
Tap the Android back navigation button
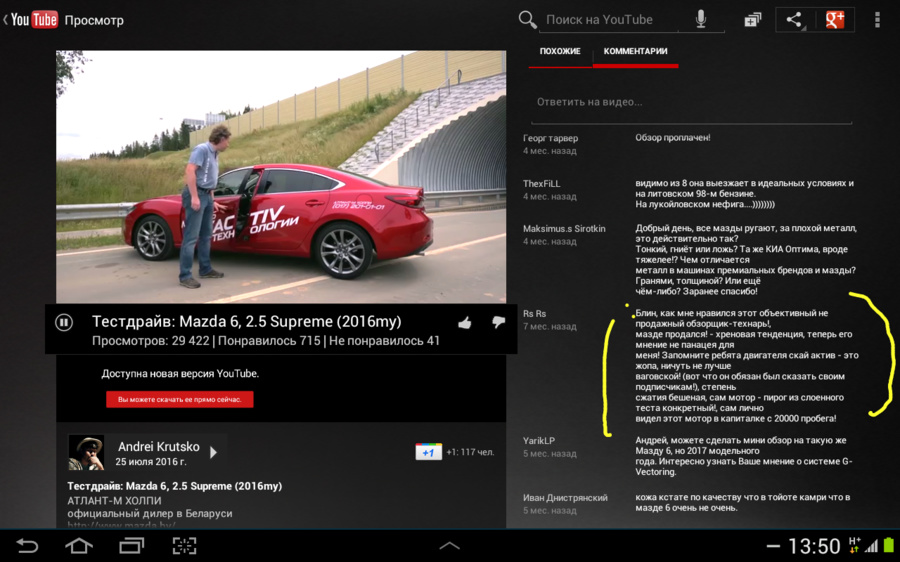pyautogui.click(x=27, y=545)
